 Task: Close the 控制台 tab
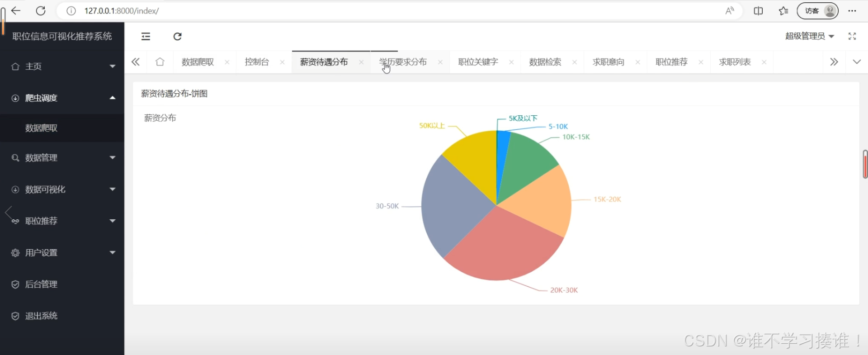click(282, 62)
